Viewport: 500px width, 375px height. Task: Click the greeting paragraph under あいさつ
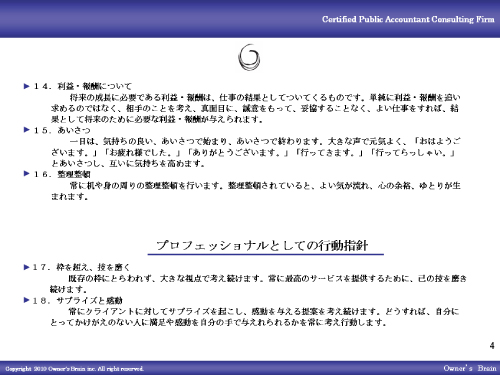coord(256,152)
